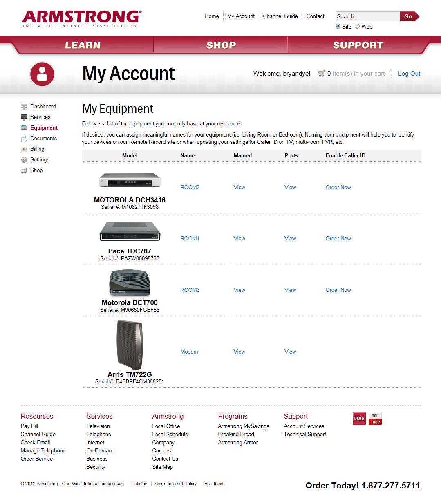The image size is (441, 504).
Task: Click the Motorola DCT700 device image
Action: [130, 283]
